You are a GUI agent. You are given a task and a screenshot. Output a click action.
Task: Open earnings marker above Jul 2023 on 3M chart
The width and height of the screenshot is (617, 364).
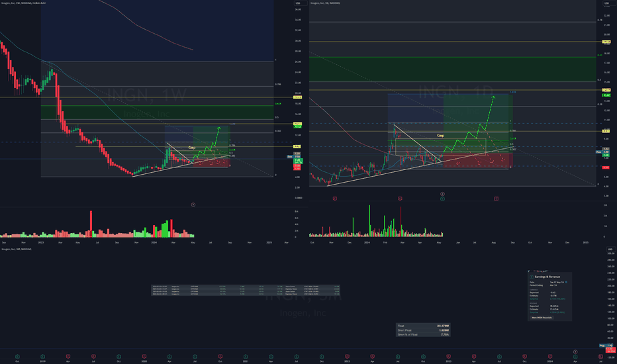499,357
